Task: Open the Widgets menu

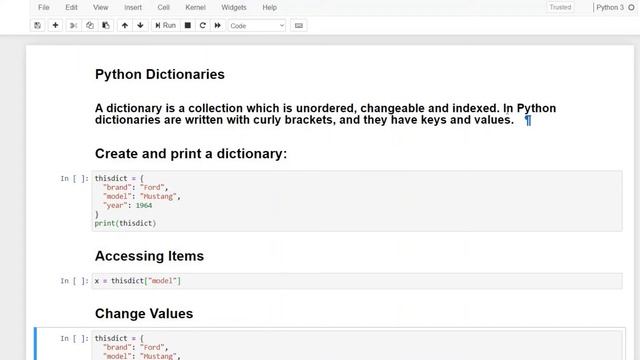Action: [234, 7]
